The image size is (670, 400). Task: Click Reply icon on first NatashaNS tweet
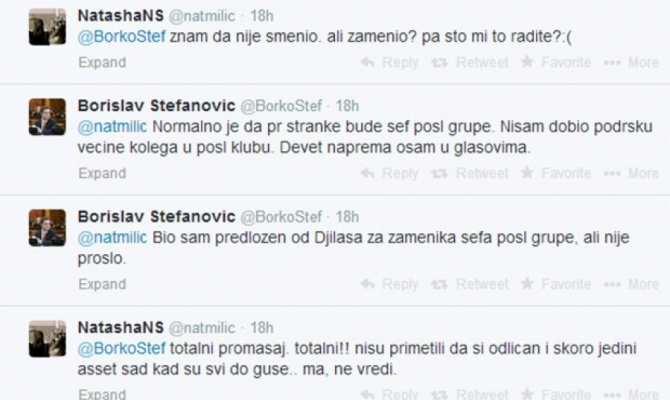tap(368, 62)
